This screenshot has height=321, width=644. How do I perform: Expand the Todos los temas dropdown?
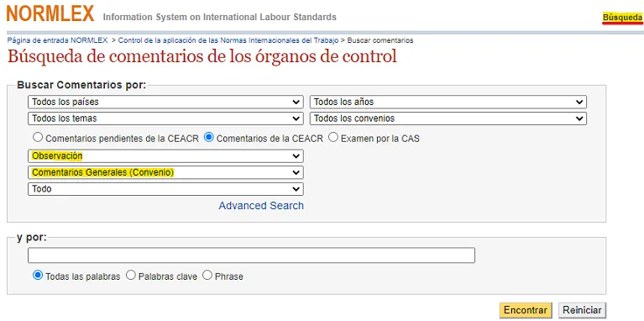pos(165,118)
